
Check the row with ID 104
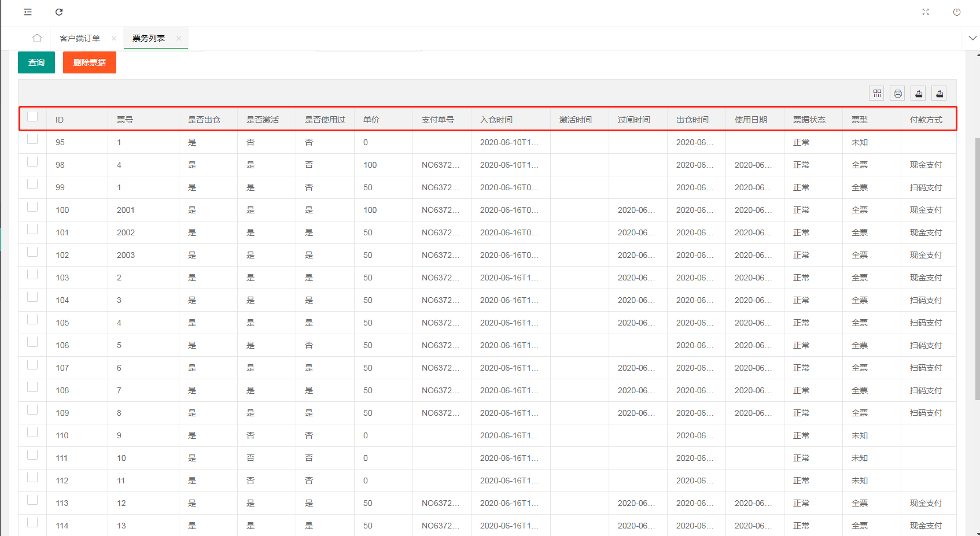[32, 297]
